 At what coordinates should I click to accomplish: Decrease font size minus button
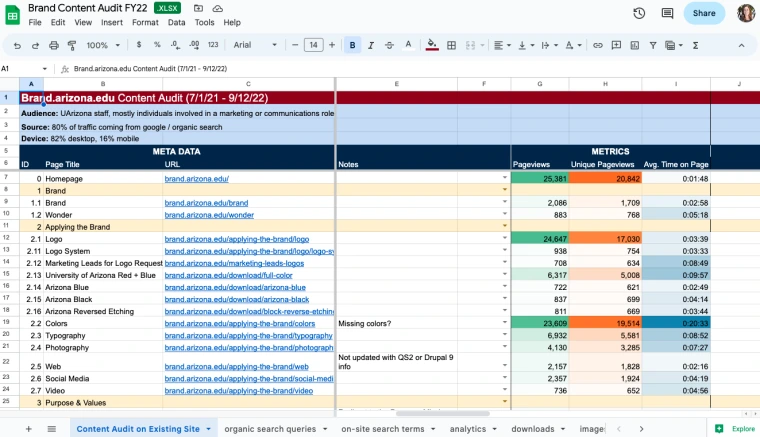click(295, 45)
